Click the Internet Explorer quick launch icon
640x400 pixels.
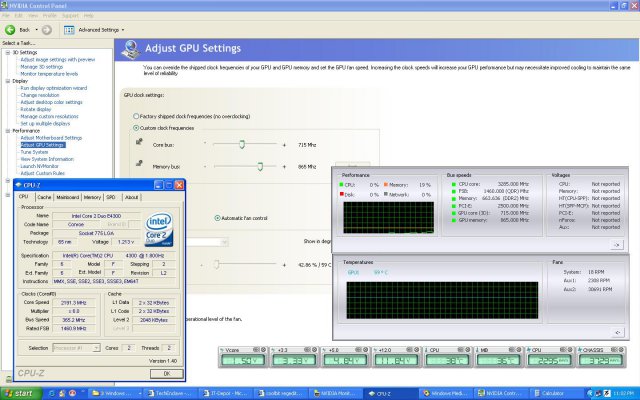pos(51,393)
